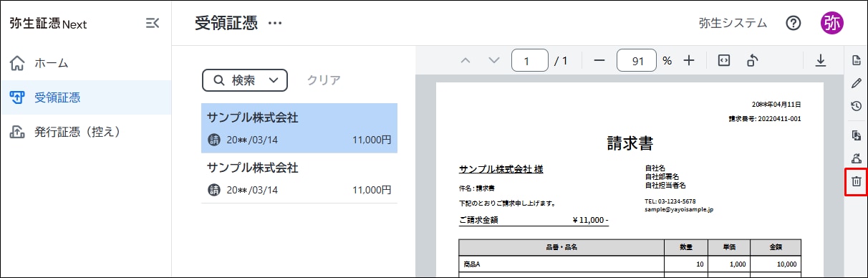Click the 弥生システム account name
Image resolution: width=868 pixels, height=278 pixels.
733,23
